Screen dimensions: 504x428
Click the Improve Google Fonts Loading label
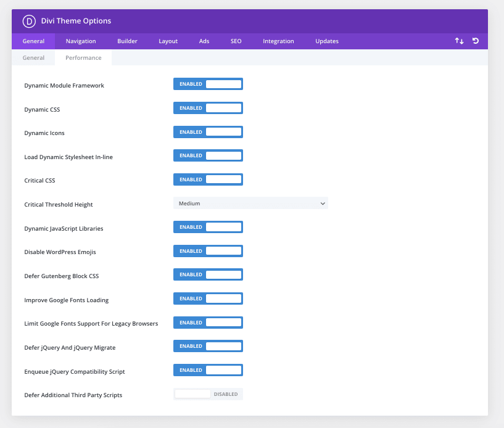coord(67,300)
